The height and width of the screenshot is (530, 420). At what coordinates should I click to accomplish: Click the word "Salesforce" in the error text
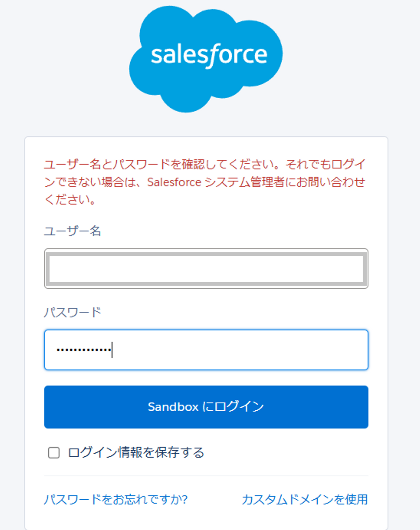pyautogui.click(x=174, y=182)
